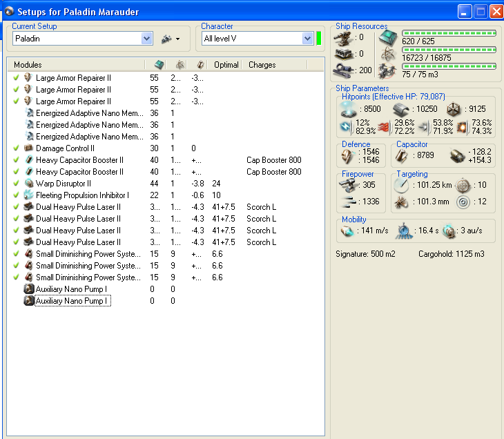Click the Warp Disruptor II module icon
This screenshot has height=439, width=504.
28,184
